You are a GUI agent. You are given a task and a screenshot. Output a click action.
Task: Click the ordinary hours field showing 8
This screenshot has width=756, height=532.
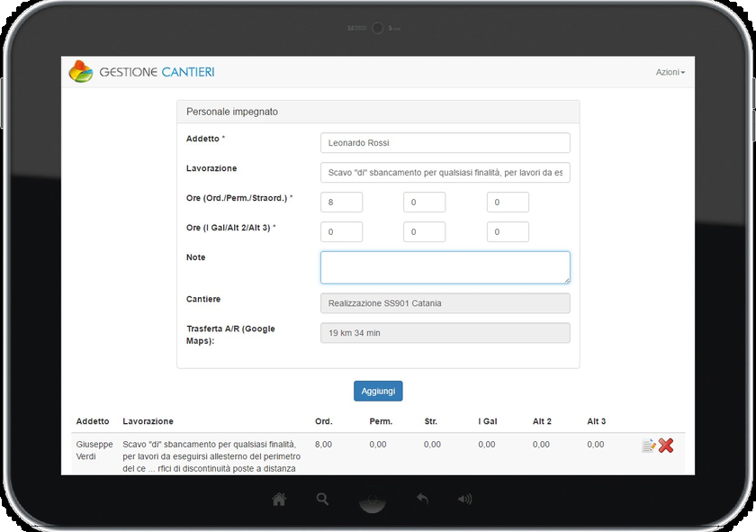pyautogui.click(x=341, y=203)
